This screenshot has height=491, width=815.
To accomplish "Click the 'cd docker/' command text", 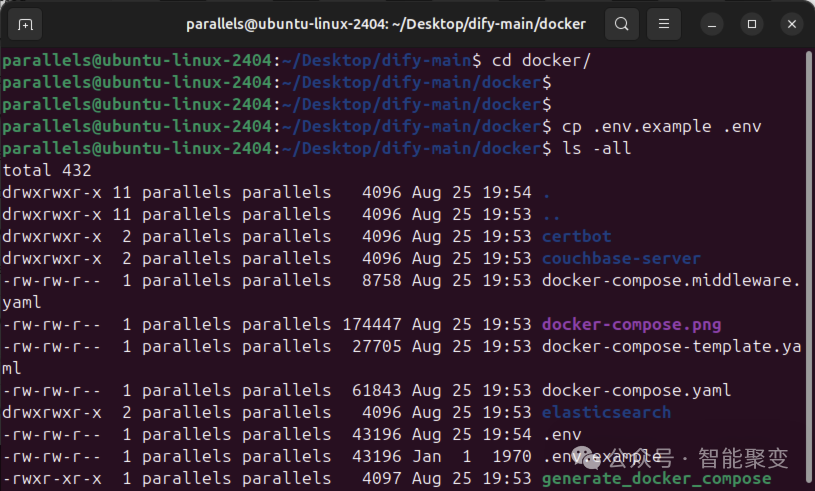I will [541, 61].
